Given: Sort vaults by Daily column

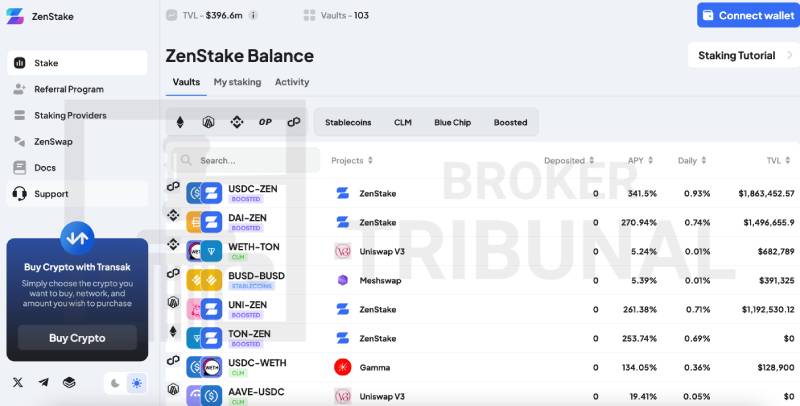Looking at the screenshot, I should [x=692, y=161].
